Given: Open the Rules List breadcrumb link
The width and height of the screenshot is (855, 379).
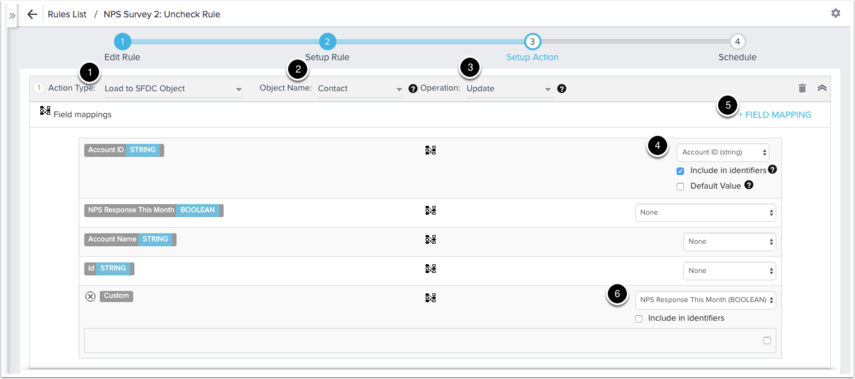Looking at the screenshot, I should [x=67, y=15].
